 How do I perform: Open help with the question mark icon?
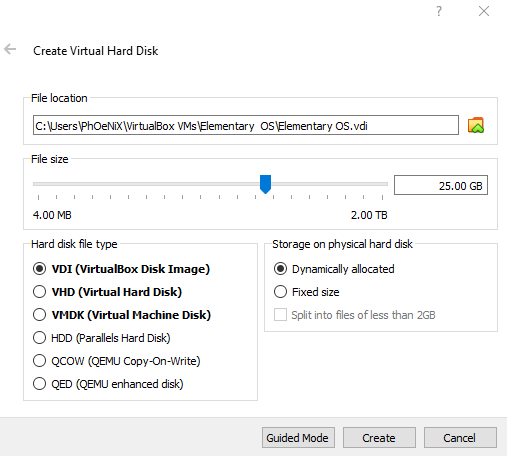coord(439,11)
